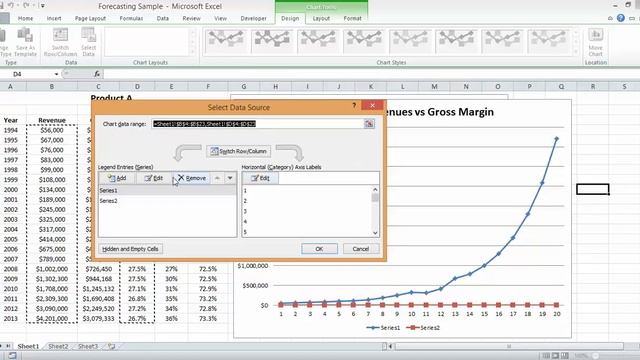
Task: Edit horizontal axis labels
Action: pos(260,178)
